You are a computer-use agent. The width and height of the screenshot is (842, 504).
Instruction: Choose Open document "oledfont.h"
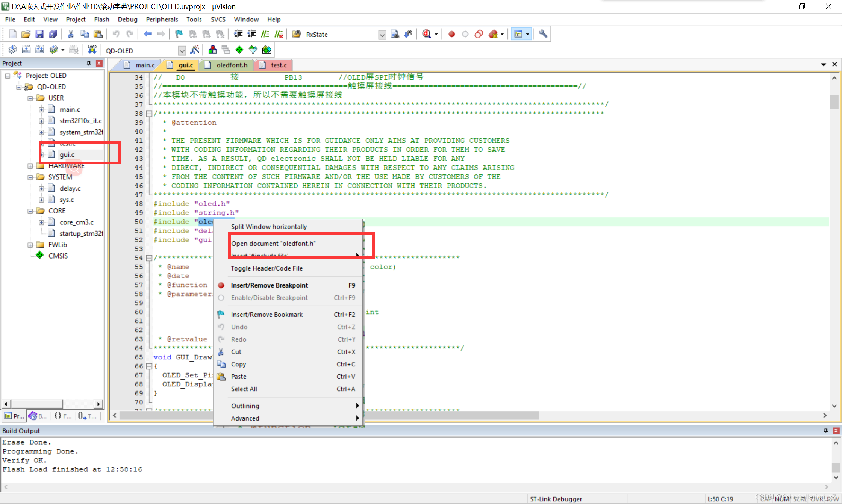click(288, 244)
